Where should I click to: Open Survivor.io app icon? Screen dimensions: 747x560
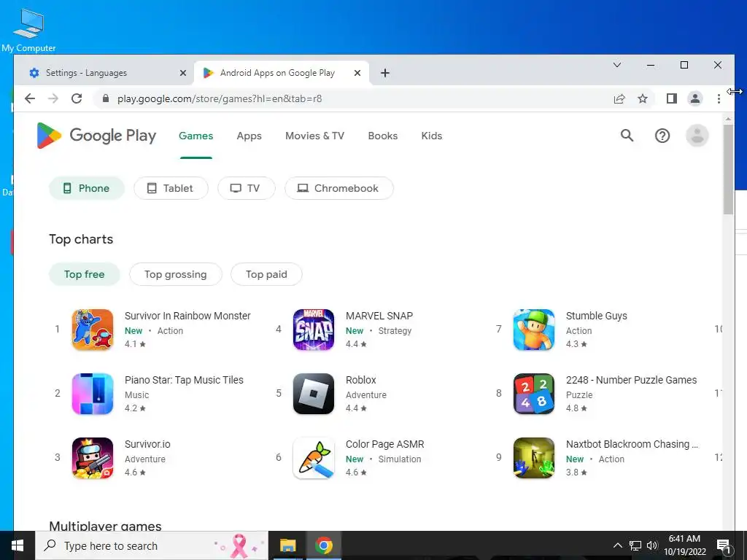tap(93, 458)
